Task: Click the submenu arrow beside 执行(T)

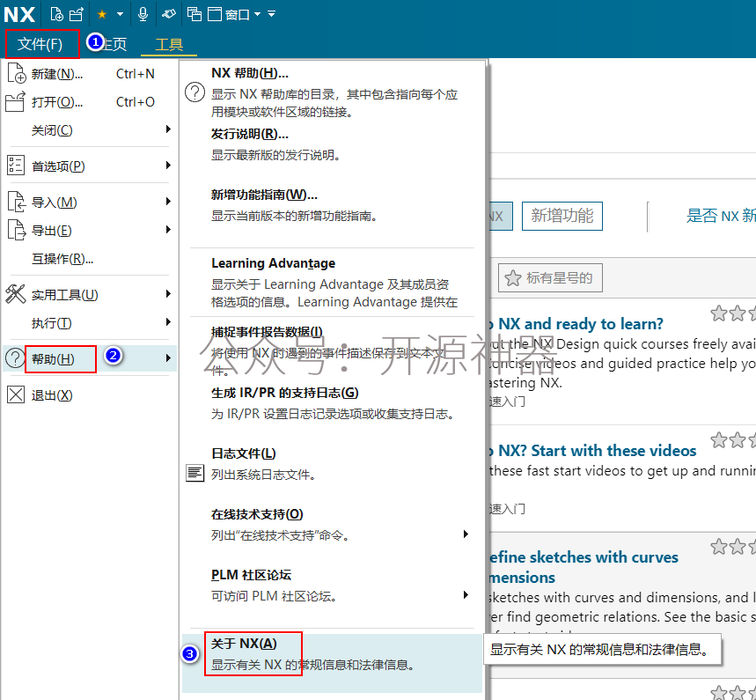Action: click(168, 322)
